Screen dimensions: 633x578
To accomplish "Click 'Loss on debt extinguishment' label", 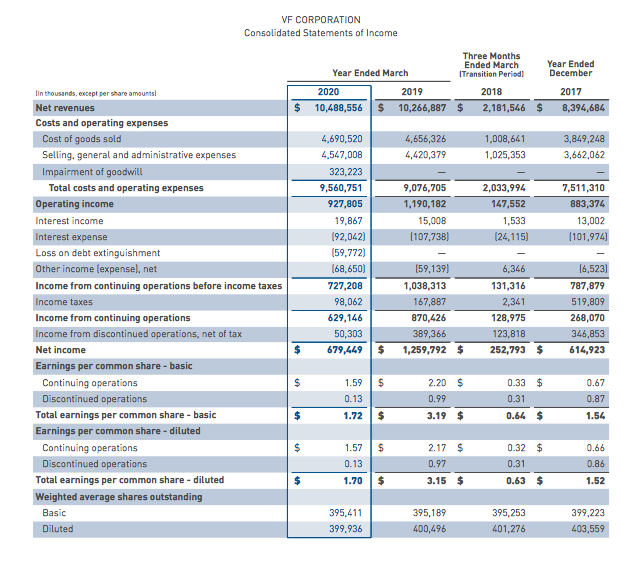I will click(x=98, y=253).
